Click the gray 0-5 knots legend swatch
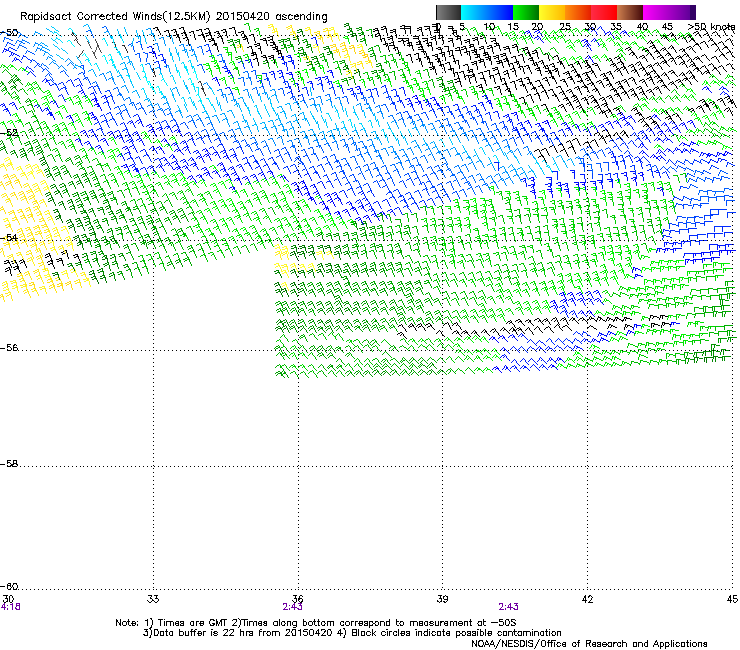 click(x=448, y=12)
